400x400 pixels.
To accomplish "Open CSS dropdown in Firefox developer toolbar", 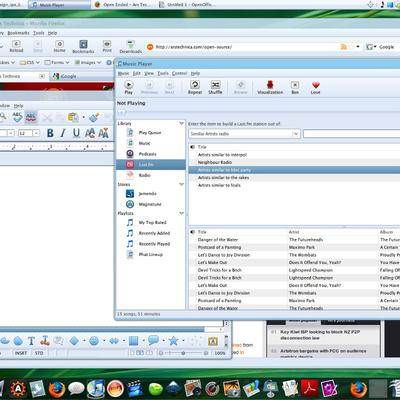I will (x=29, y=63).
